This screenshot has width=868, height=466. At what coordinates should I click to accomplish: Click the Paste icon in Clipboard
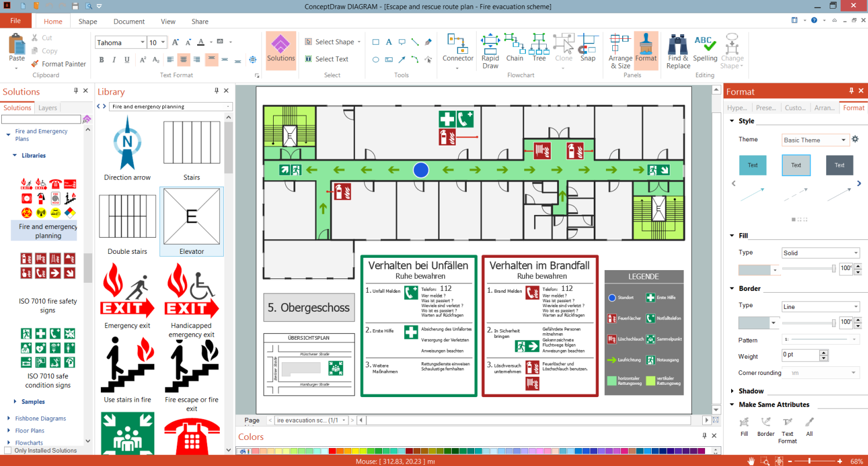(17, 44)
